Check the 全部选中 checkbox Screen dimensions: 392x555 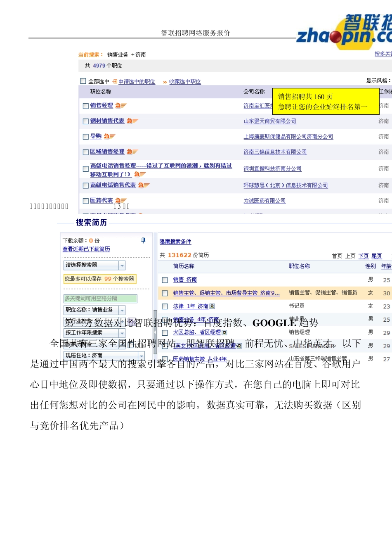tap(83, 81)
